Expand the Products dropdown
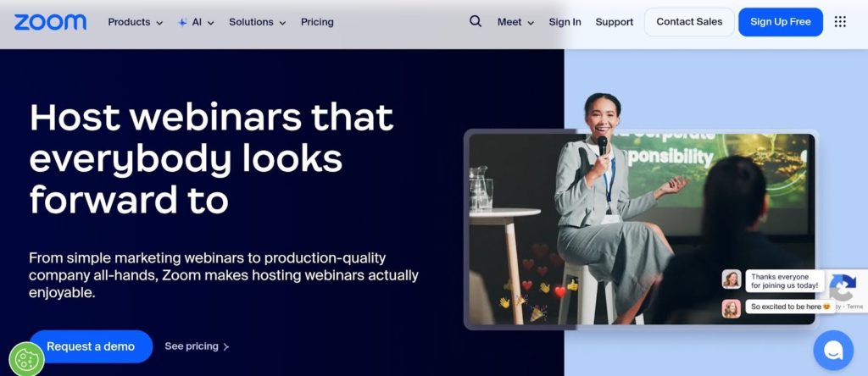The width and height of the screenshot is (868, 376). [x=135, y=22]
